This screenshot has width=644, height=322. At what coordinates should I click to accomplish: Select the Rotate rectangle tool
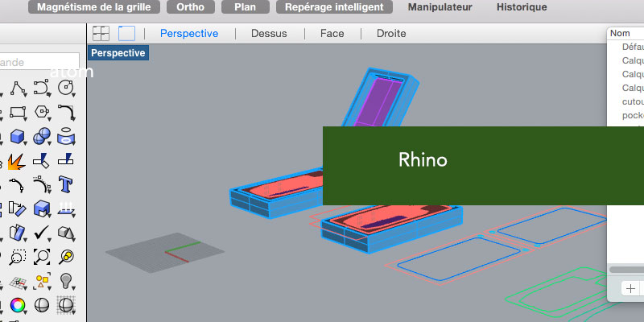point(18,208)
